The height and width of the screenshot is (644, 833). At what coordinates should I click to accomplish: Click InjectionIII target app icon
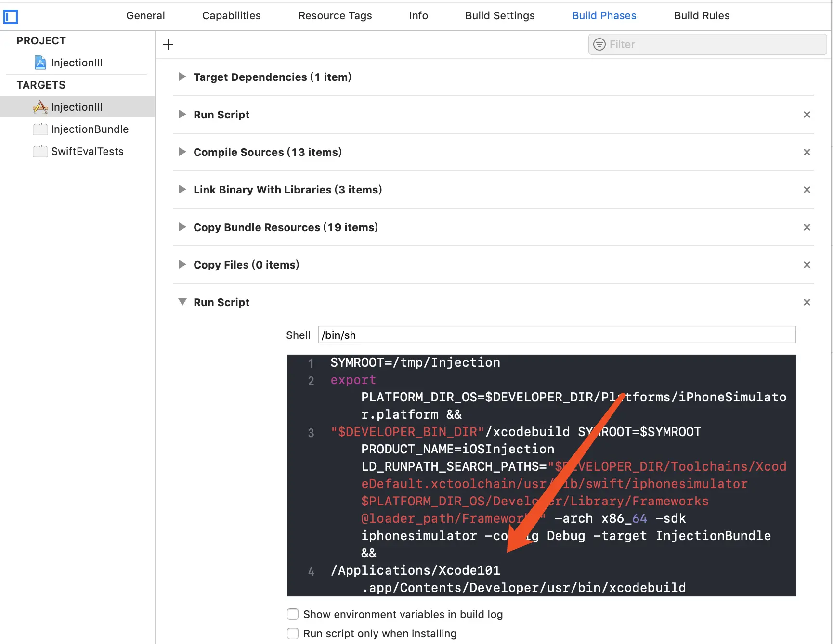(x=40, y=107)
